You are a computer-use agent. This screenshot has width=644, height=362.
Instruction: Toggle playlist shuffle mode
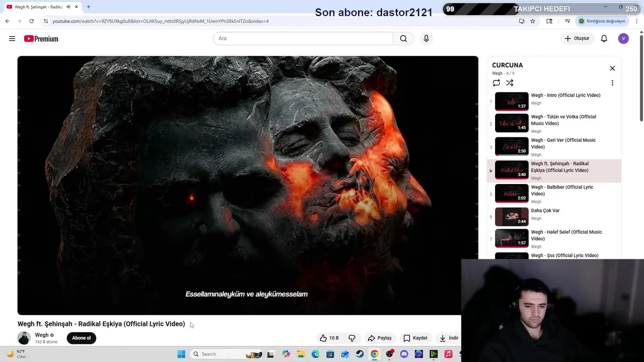(x=510, y=83)
